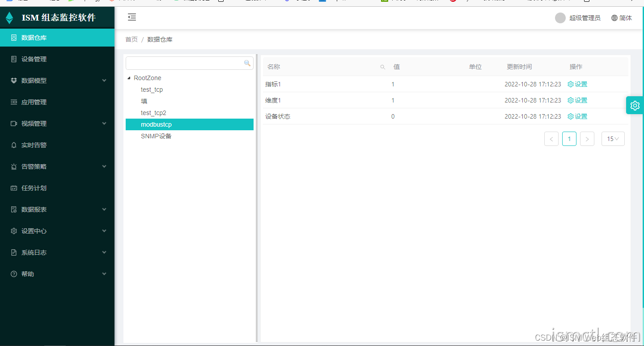The width and height of the screenshot is (644, 346).
Task: Open 实时告警 menu item
Action: tap(57, 145)
